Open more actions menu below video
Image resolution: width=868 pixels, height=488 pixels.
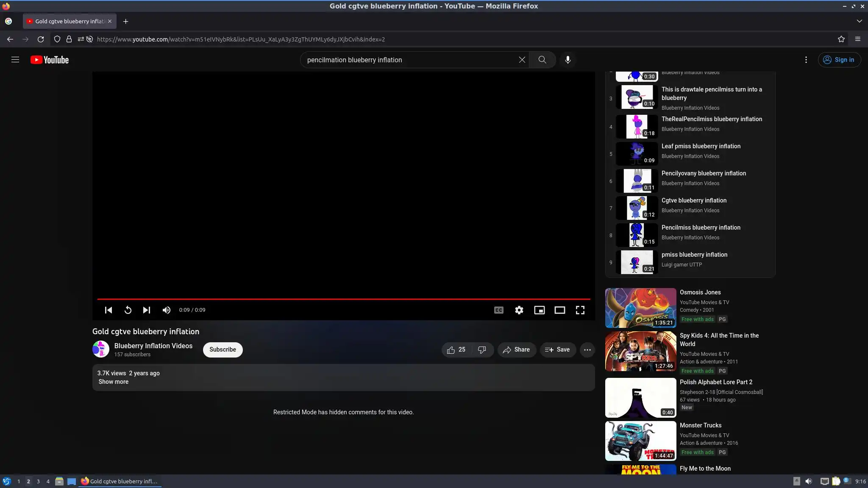click(587, 350)
